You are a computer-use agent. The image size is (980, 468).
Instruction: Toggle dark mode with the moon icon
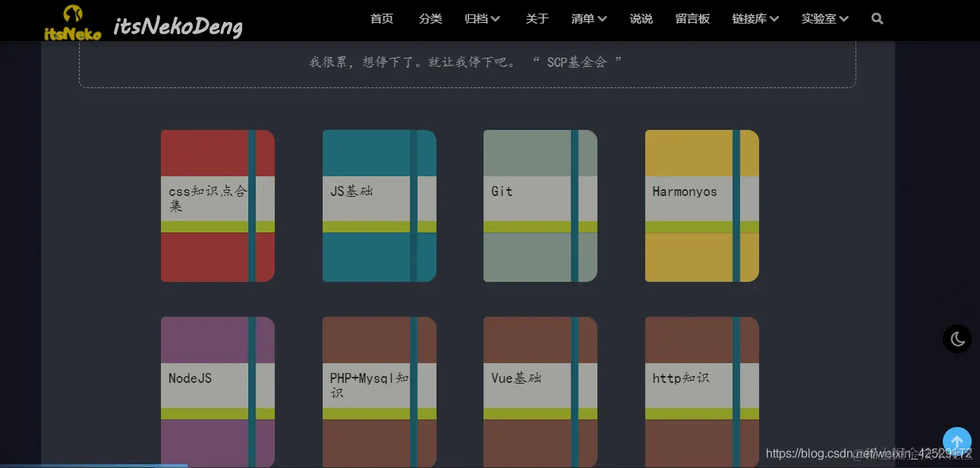coord(956,339)
